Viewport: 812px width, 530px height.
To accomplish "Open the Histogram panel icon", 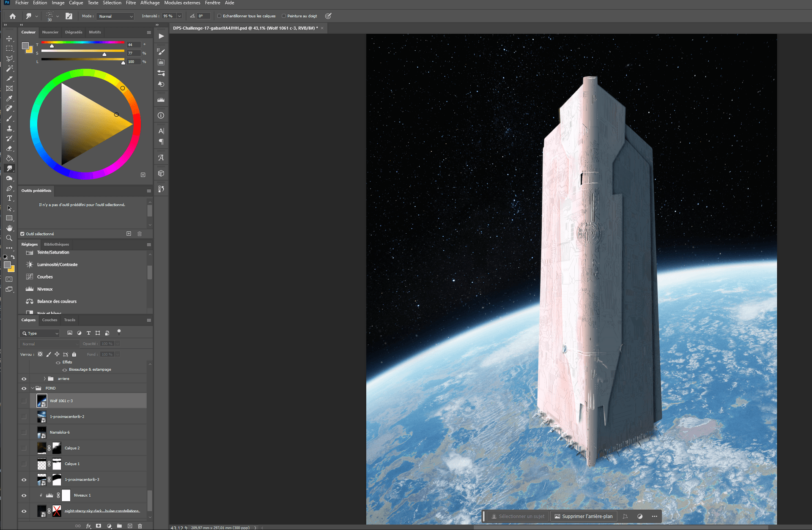I will tap(161, 100).
